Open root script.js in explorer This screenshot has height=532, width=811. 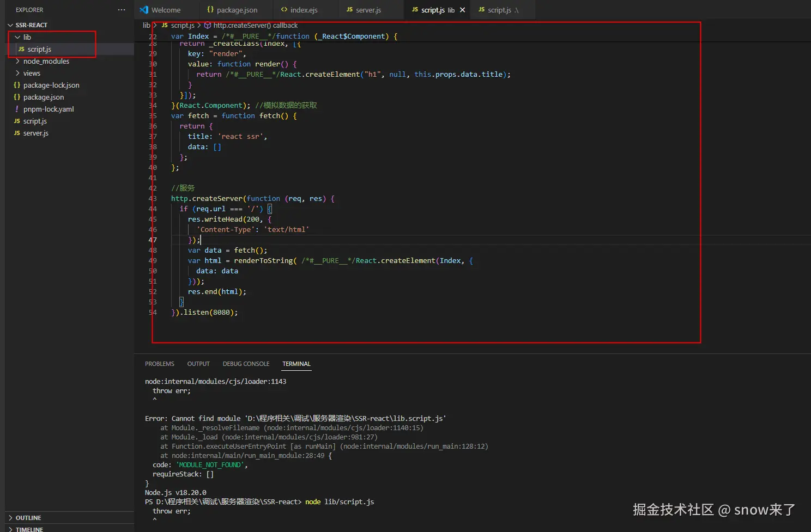tap(35, 121)
